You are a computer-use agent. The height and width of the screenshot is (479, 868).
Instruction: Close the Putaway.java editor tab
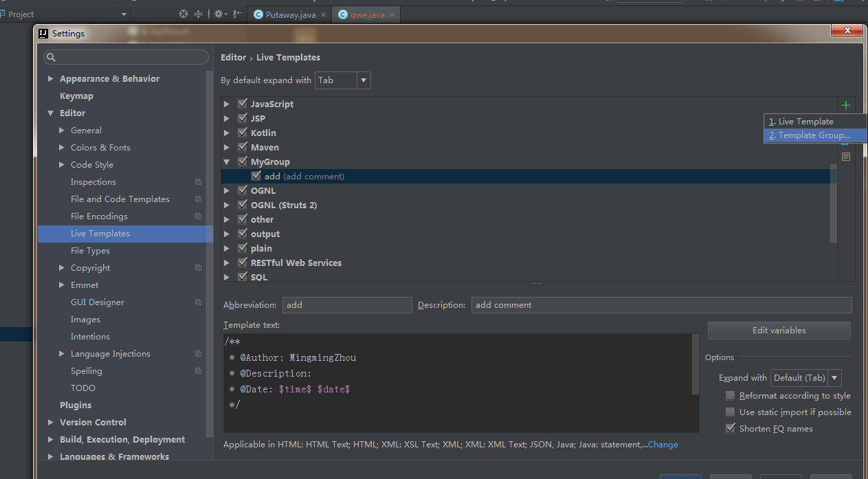(324, 14)
